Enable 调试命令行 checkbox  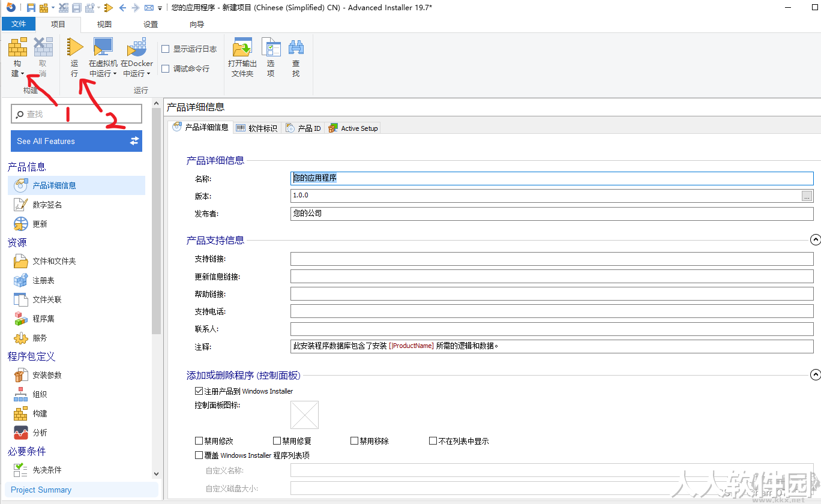click(x=166, y=69)
